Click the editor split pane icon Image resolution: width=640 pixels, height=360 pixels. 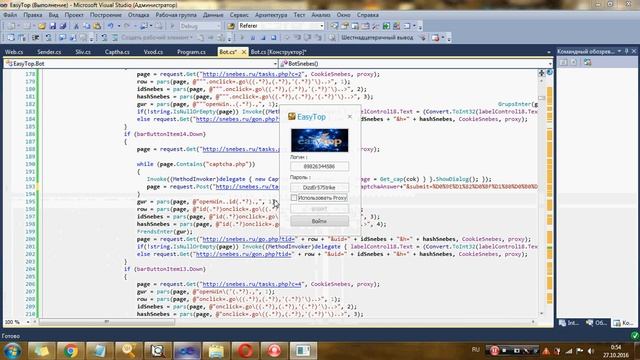click(542, 73)
